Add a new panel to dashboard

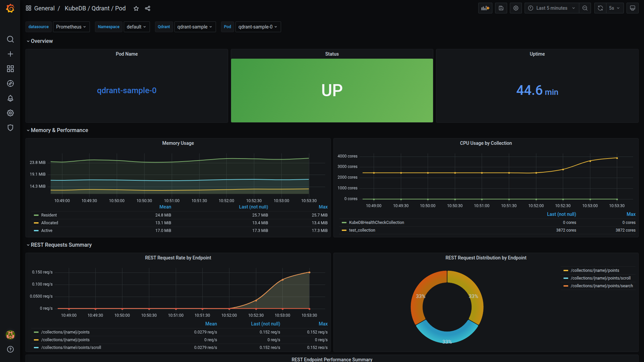485,8
